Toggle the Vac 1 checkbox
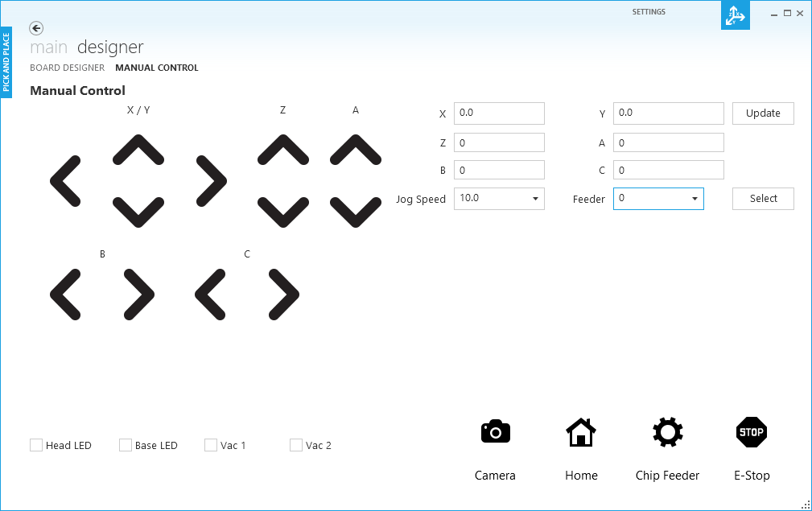Screen dimensions: 812x511 (x=210, y=444)
